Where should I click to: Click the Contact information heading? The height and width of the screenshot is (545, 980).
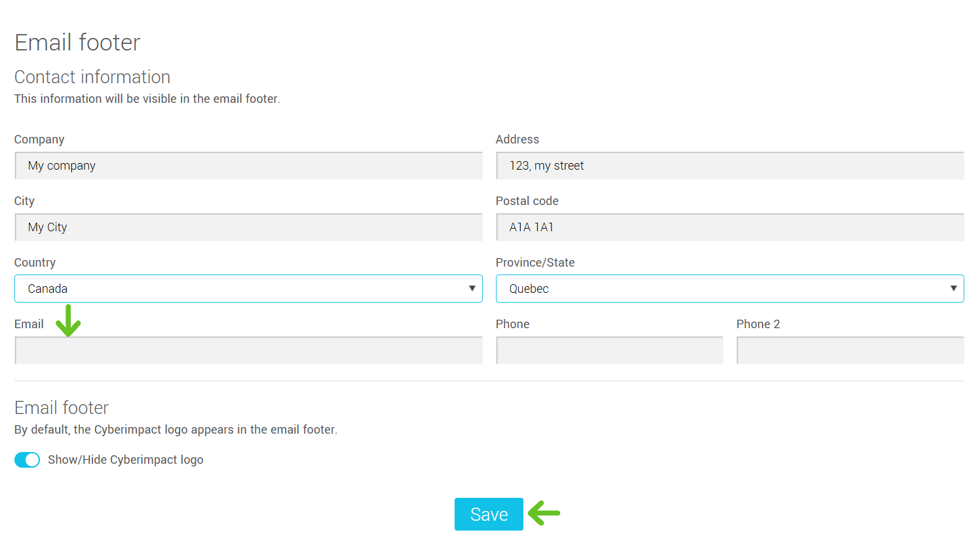tap(92, 77)
